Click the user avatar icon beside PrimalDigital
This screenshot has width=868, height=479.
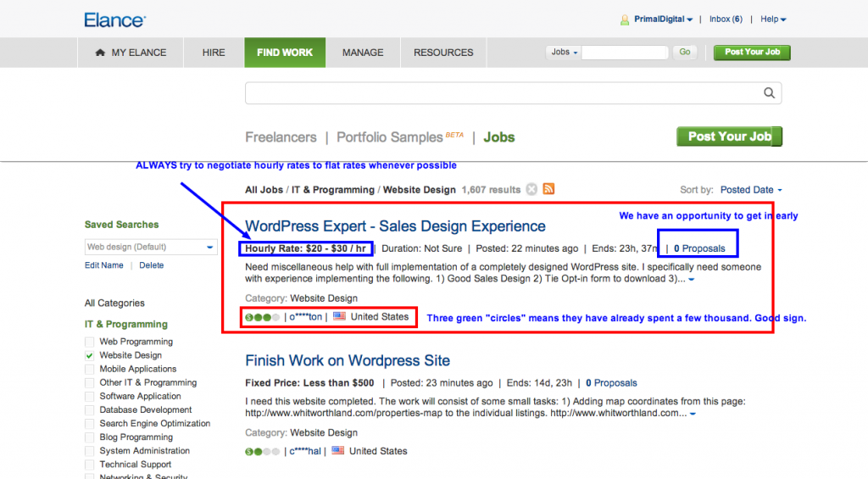626,19
